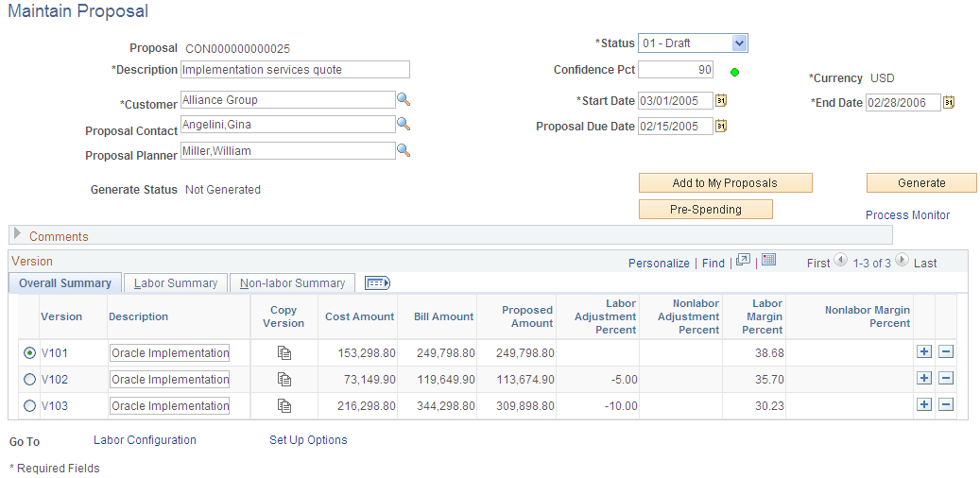Go to previous rows arrow
Image resolution: width=980 pixels, height=478 pixels.
point(841,260)
